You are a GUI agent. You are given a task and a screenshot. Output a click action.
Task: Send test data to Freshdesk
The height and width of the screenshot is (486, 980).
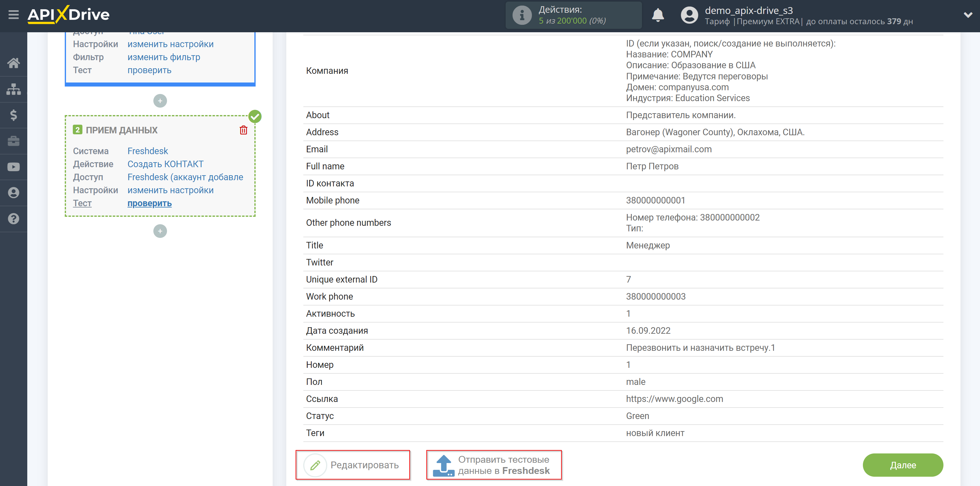pos(494,465)
